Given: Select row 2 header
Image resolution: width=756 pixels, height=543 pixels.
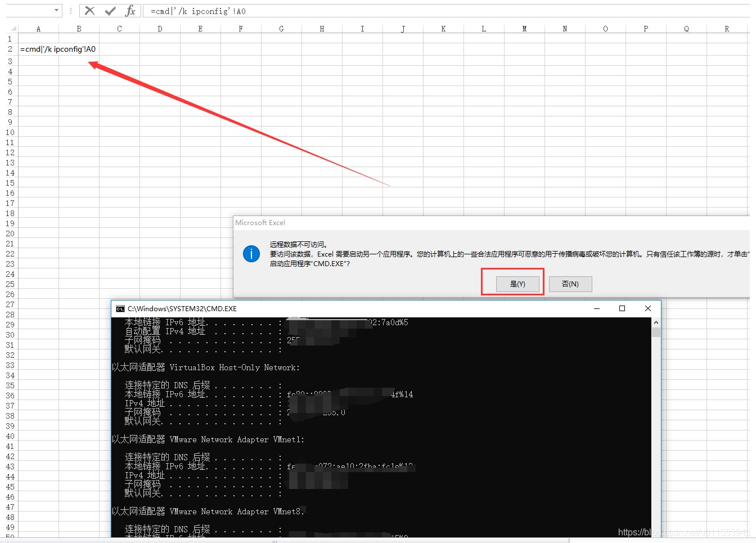Looking at the screenshot, I should point(10,49).
